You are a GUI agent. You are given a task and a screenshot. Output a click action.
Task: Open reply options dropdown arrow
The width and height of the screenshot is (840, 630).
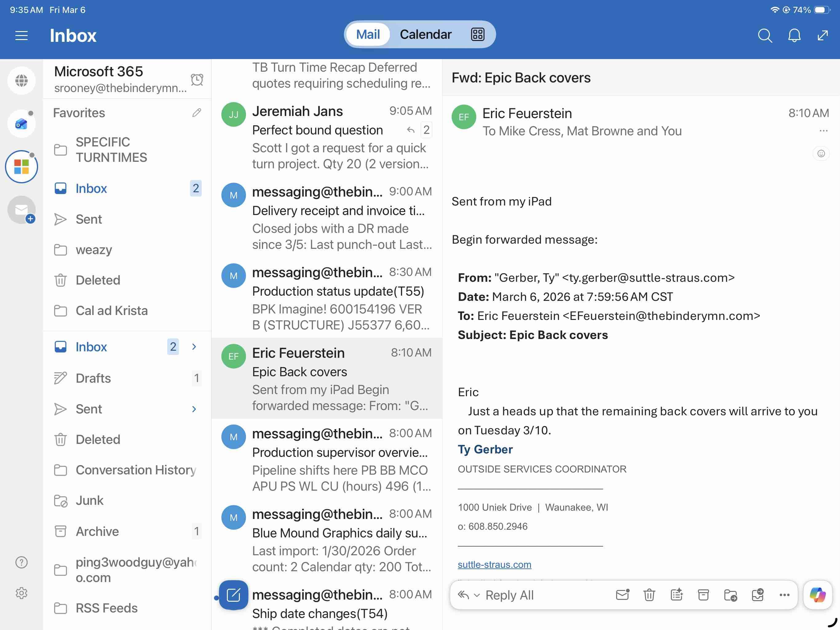click(x=477, y=595)
